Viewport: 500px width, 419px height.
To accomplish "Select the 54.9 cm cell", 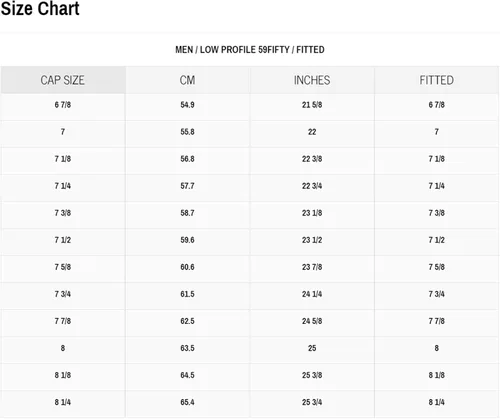I will pos(187,105).
